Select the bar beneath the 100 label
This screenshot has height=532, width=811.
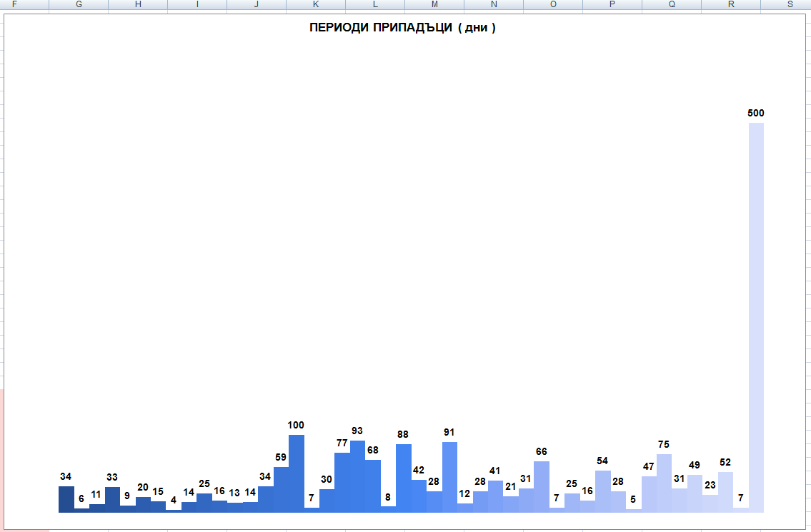coord(297,473)
